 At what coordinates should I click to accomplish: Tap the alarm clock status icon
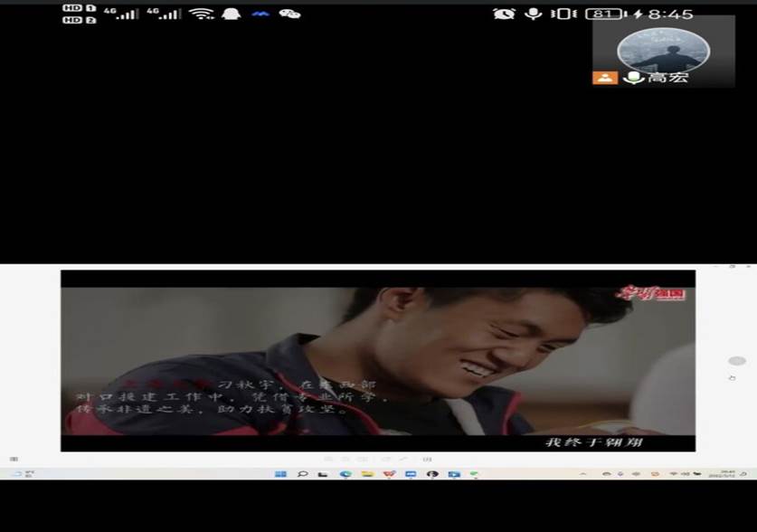point(504,14)
